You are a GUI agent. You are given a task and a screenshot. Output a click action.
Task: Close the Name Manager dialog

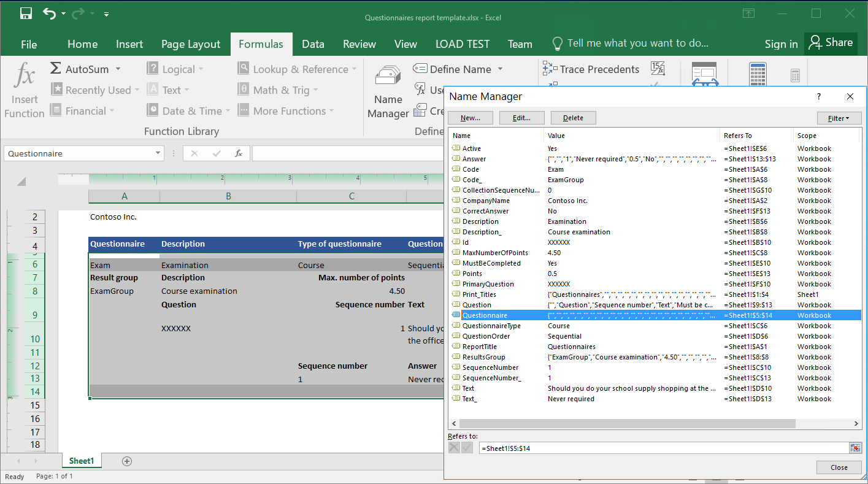tap(839, 467)
